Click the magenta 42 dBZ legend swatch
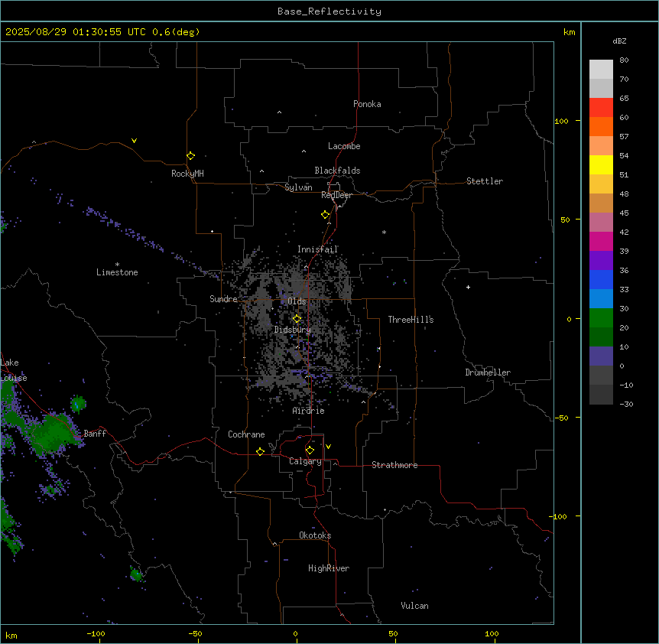 (x=601, y=241)
